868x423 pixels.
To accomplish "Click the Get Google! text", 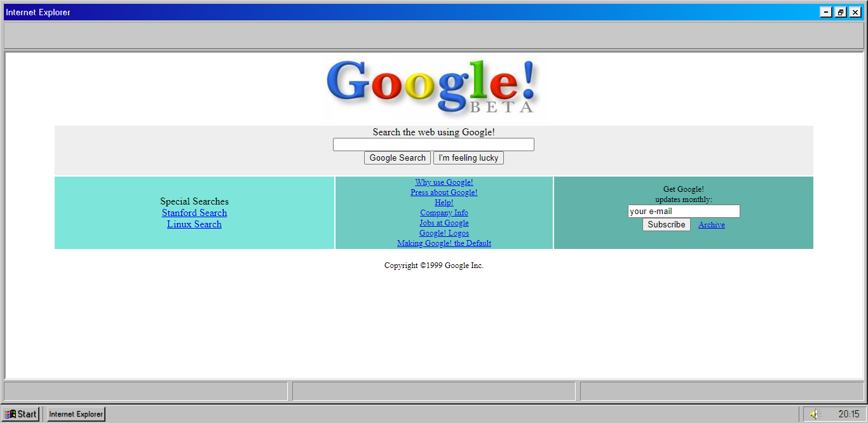I will (684, 189).
